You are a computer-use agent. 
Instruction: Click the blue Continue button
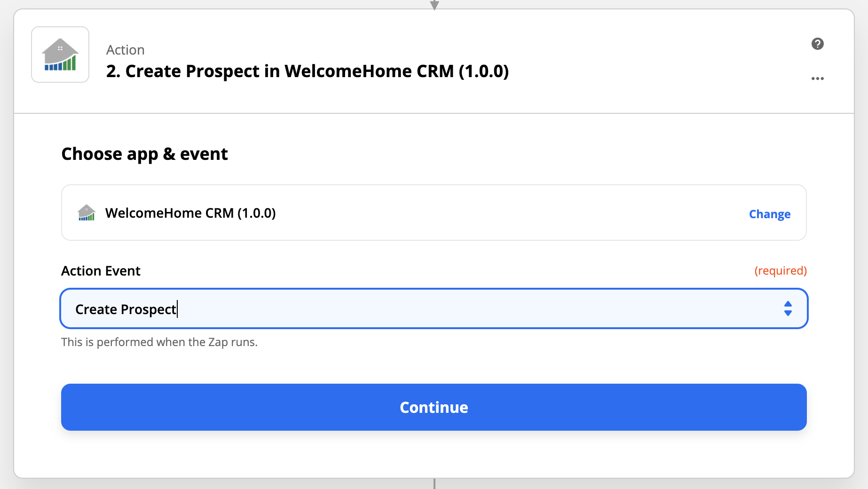tap(434, 407)
